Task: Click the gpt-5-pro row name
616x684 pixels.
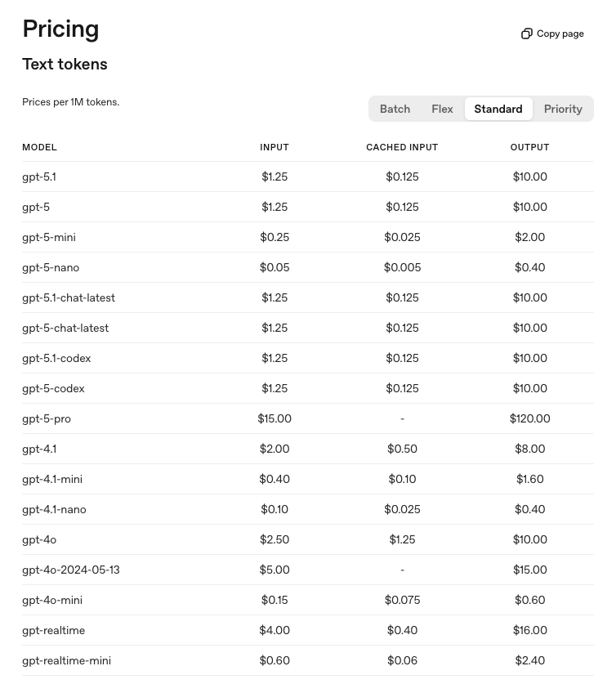Action: click(x=47, y=418)
